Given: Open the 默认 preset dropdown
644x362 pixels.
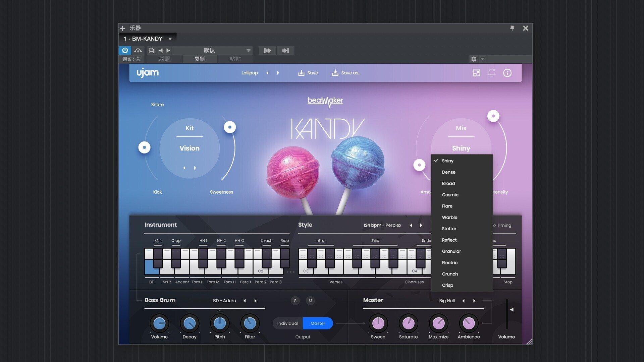Looking at the screenshot, I should [213, 50].
